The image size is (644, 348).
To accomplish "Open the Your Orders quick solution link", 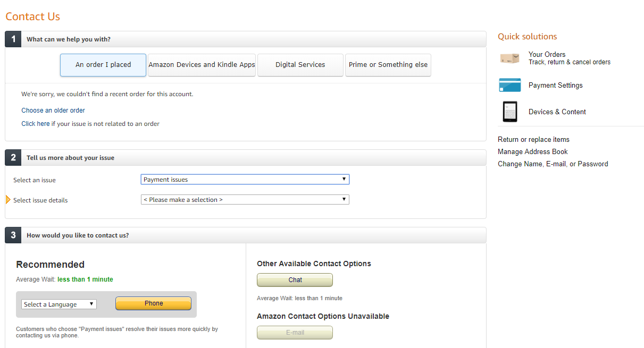I will [x=547, y=54].
